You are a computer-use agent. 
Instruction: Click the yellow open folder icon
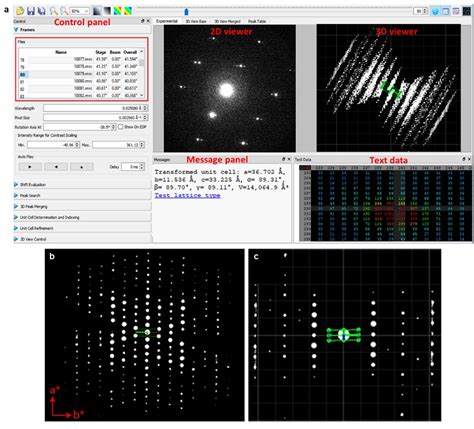[x=20, y=11]
